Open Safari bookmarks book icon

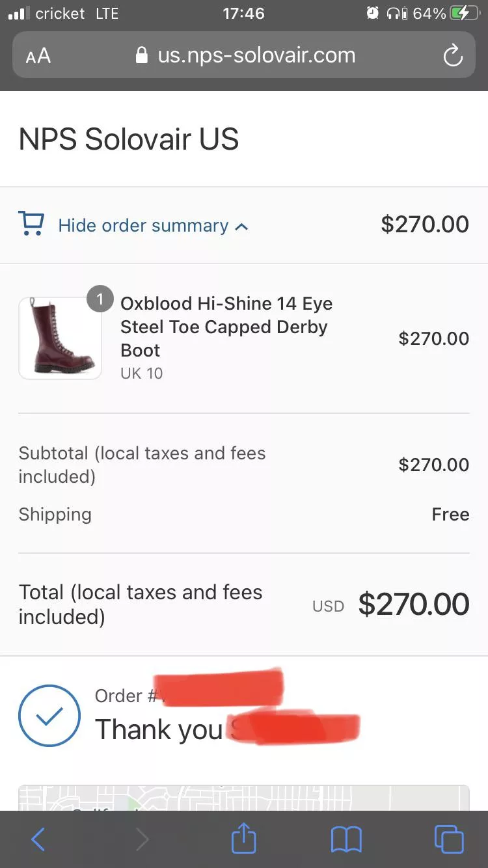346,839
